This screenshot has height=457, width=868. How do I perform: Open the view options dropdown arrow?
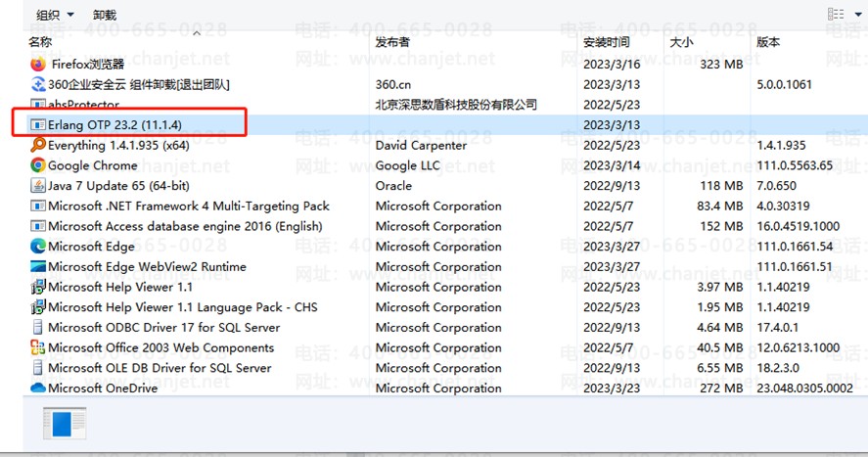(x=858, y=15)
